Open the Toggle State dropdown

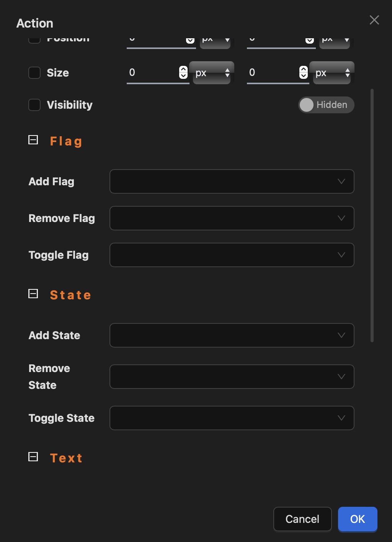[x=232, y=418]
